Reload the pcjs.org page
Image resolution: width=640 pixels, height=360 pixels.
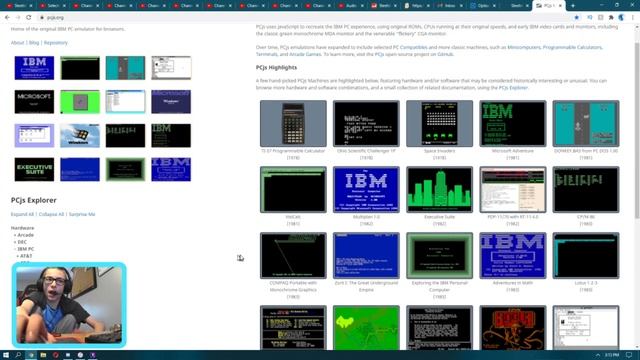(29, 18)
